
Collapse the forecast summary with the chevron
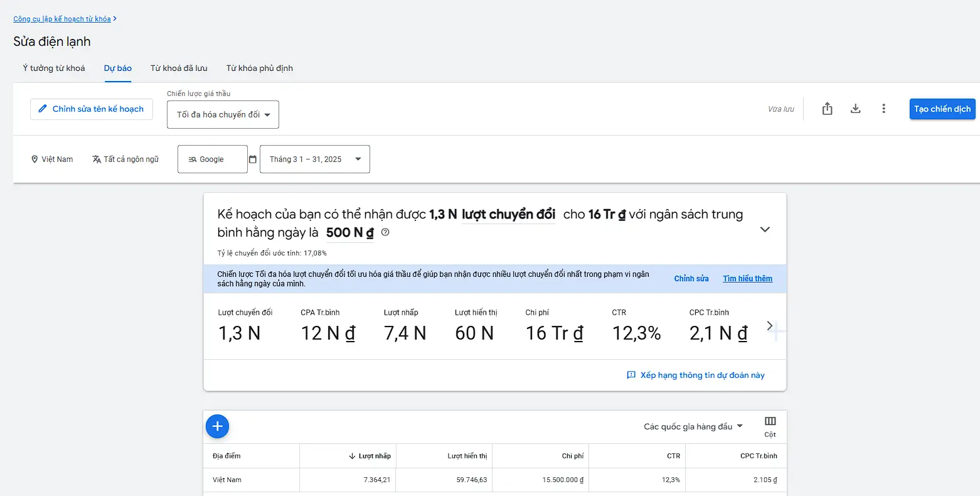(765, 229)
